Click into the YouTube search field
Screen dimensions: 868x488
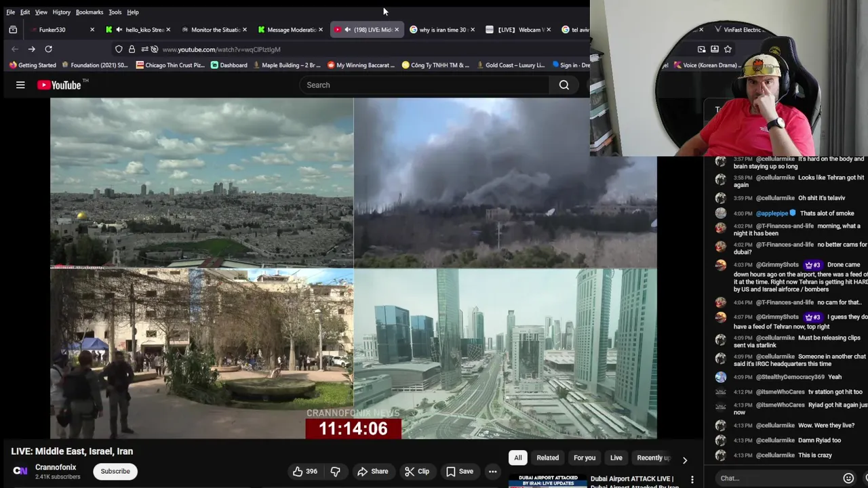pyautogui.click(x=425, y=85)
